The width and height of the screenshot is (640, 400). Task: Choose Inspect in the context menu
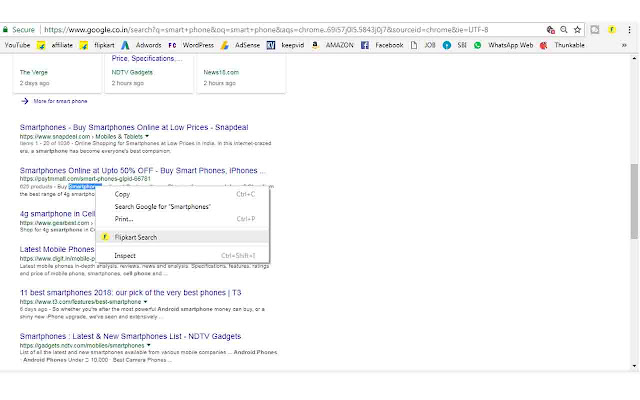[x=182, y=256]
